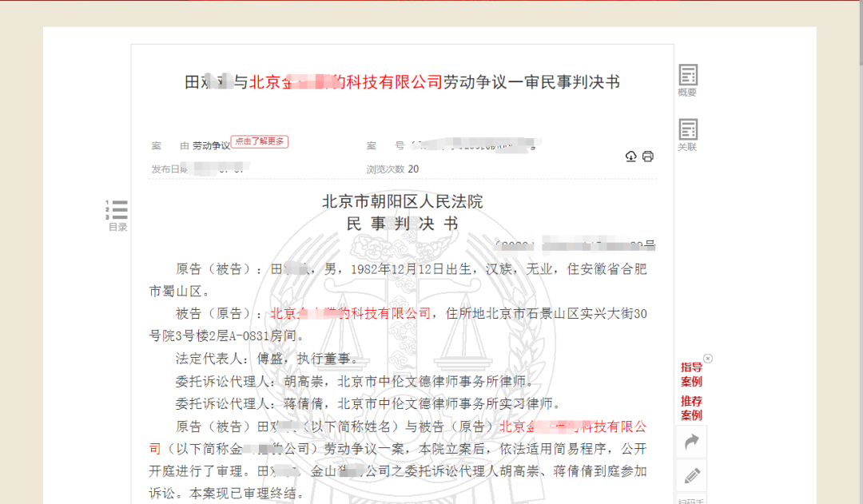863x504 pixels.
Task: Download the judgment using the cloud download icon
Action: 630,157
